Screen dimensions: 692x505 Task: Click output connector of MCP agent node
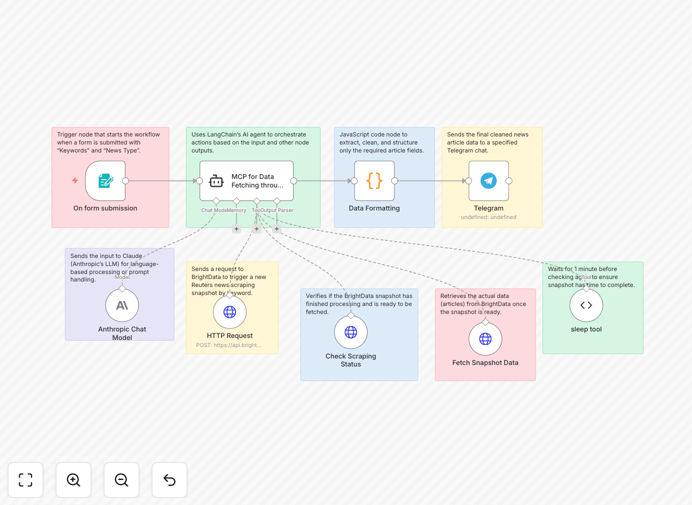point(293,181)
